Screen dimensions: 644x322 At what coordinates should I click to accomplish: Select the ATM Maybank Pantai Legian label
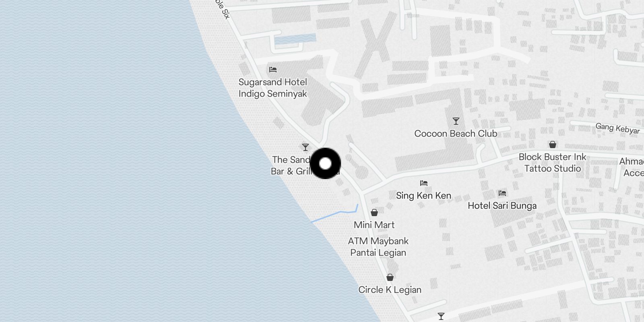(378, 247)
